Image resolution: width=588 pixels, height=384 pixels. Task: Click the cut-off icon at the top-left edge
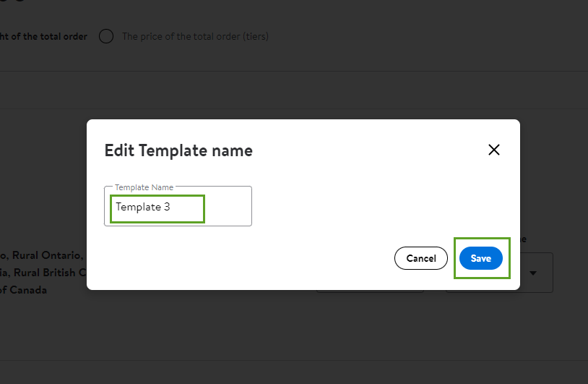coord(12,1)
